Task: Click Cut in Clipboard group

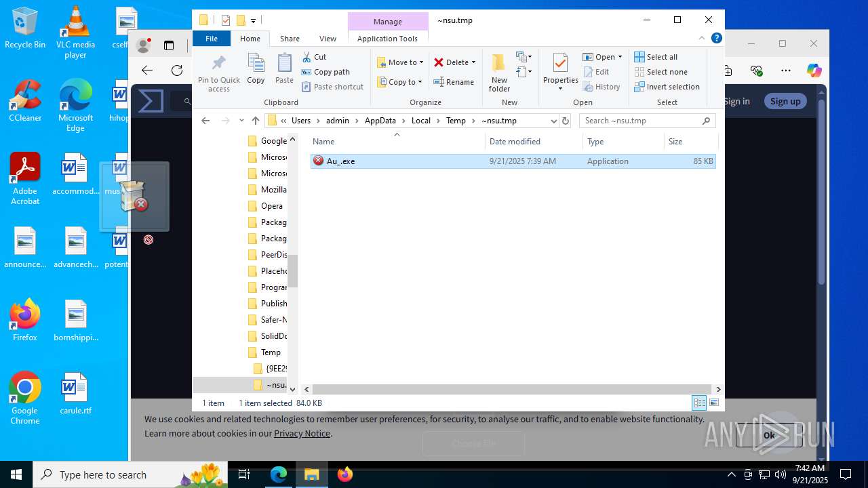Action: coord(314,57)
